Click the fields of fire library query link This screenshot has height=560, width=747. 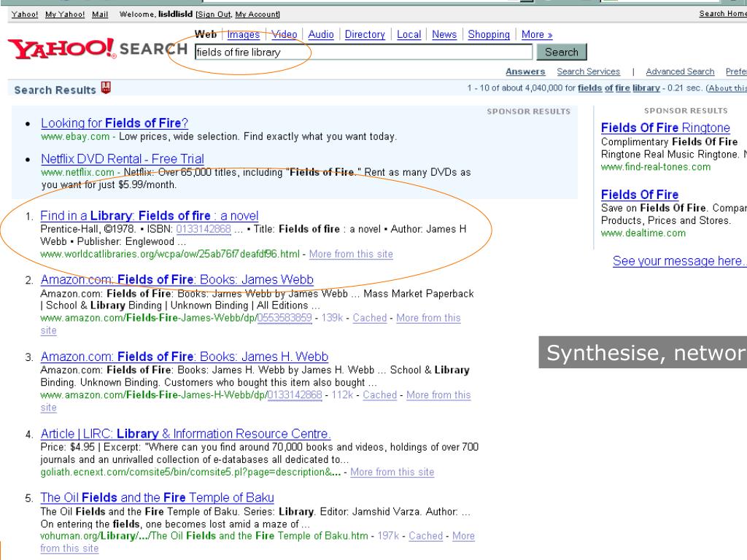pos(619,87)
